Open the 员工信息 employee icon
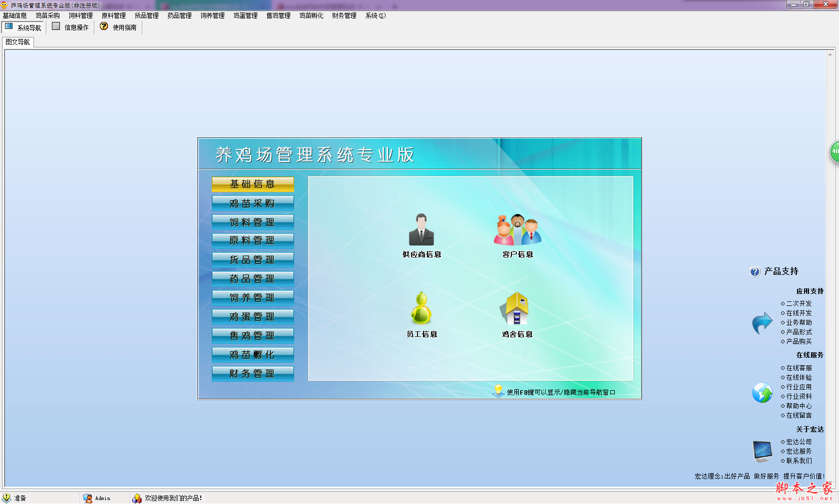 [421, 308]
